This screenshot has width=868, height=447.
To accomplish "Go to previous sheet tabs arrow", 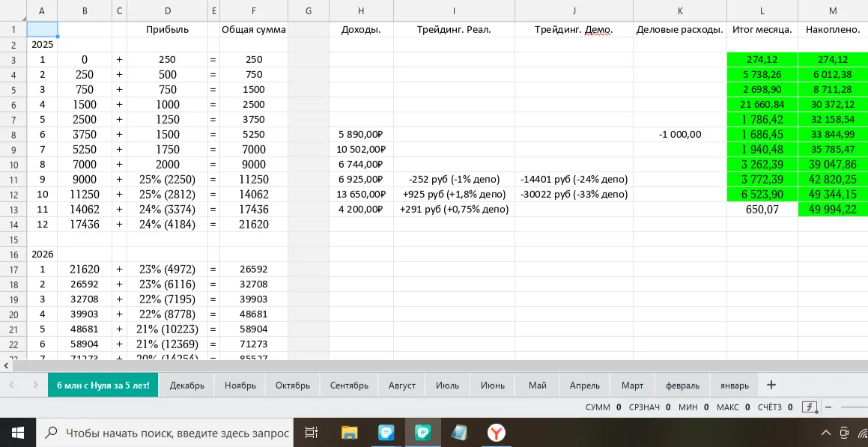I will [x=12, y=385].
